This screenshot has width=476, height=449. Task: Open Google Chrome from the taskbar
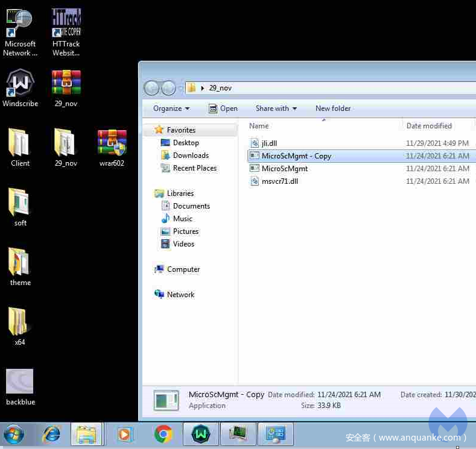163,434
